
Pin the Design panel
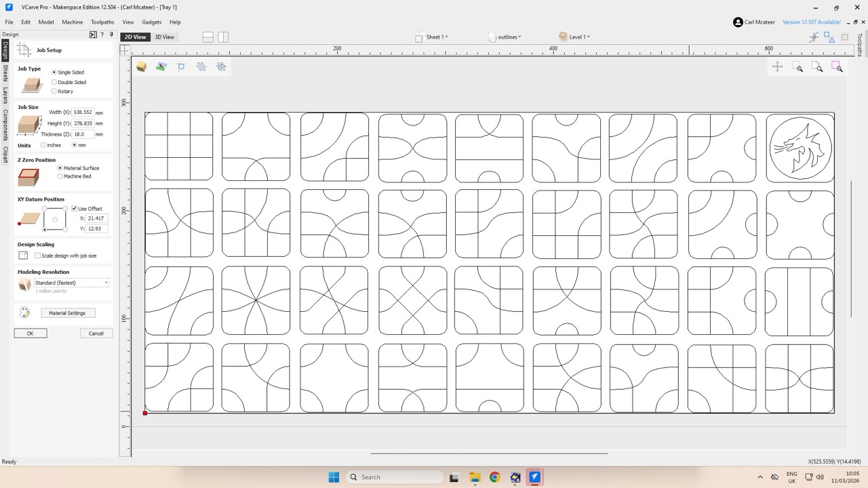[x=111, y=35]
